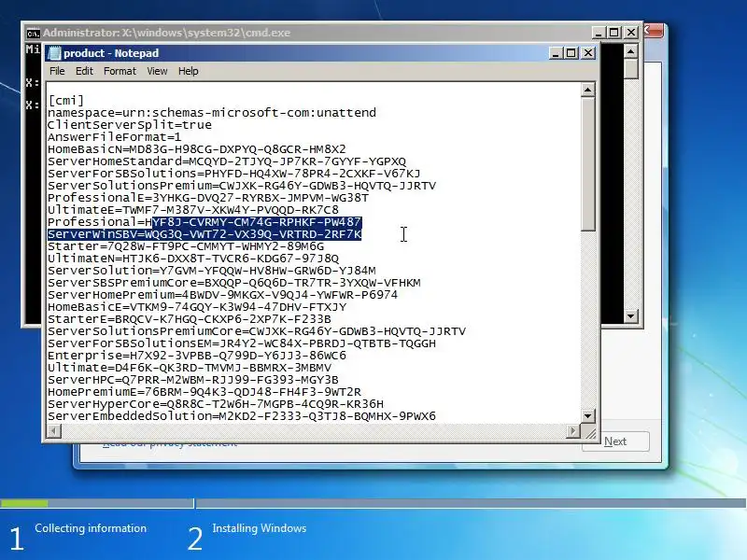Click Notepad horizontal scrollbar right arrow
Screen dimensions: 747x560
[x=573, y=431]
